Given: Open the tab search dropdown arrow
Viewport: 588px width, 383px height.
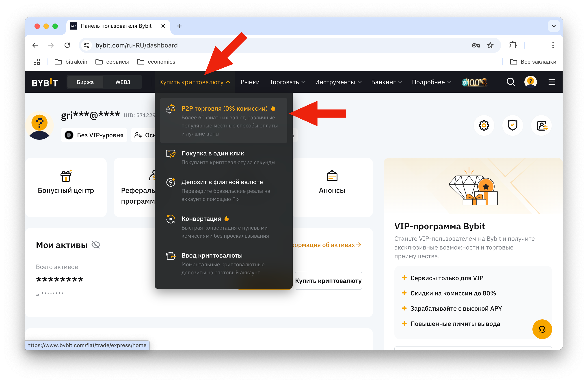Looking at the screenshot, I should tap(554, 26).
